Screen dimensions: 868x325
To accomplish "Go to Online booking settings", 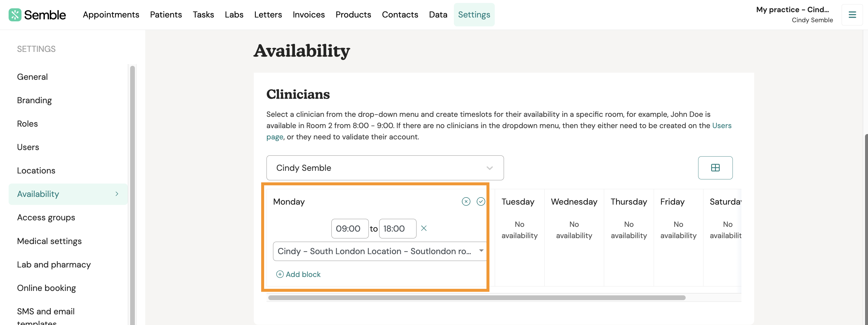I will point(47,288).
